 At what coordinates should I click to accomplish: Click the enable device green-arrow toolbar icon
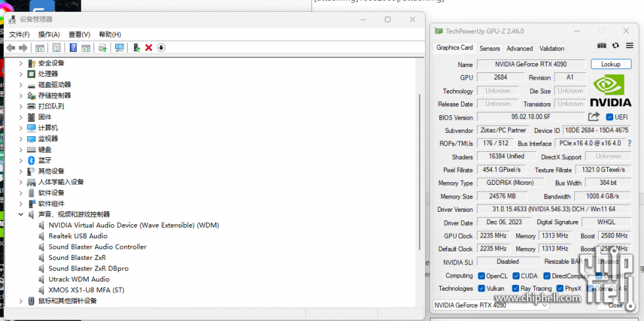click(137, 47)
